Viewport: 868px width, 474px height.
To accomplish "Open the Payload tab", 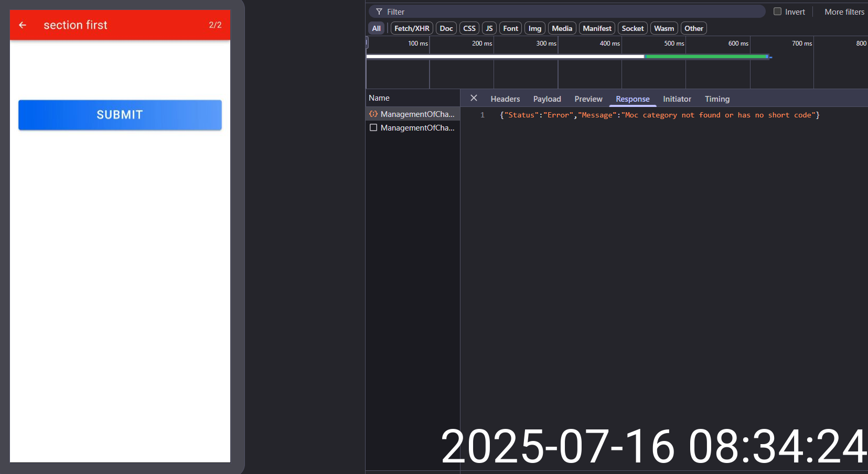I will point(546,99).
